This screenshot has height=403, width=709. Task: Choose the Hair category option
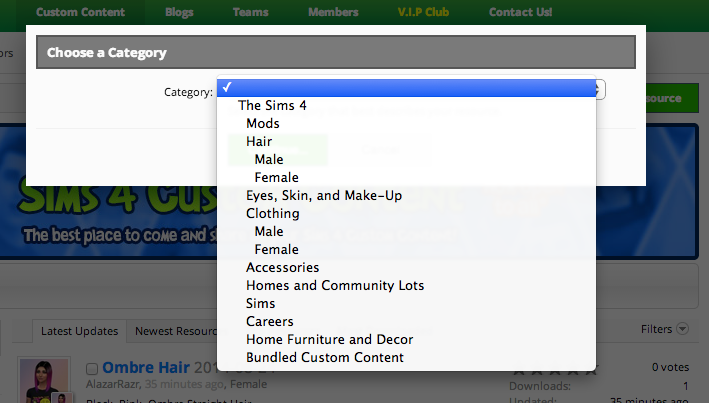[x=406, y=142]
